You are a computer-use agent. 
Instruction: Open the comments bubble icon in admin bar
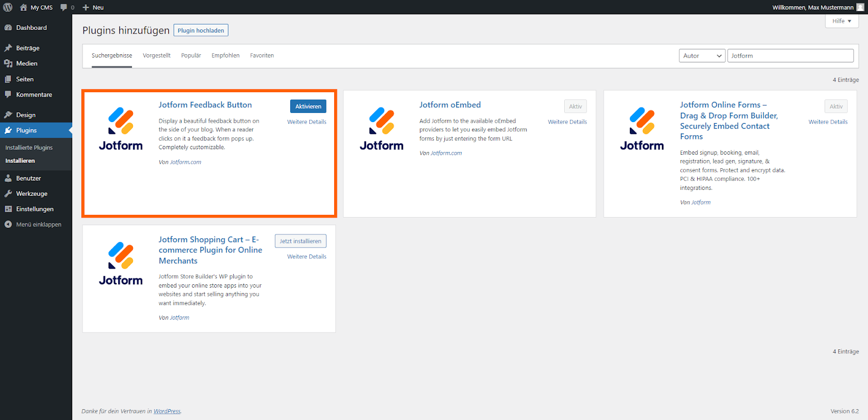(64, 7)
